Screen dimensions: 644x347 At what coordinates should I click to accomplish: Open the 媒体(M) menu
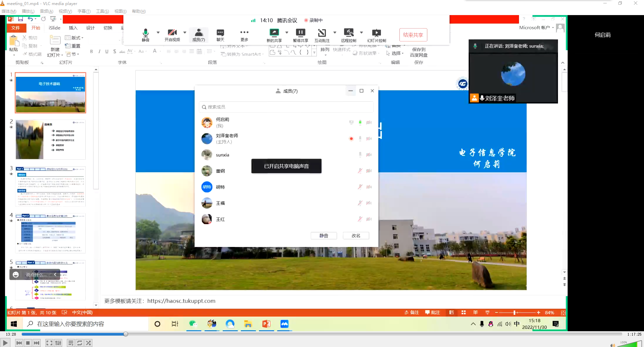pos(9,11)
